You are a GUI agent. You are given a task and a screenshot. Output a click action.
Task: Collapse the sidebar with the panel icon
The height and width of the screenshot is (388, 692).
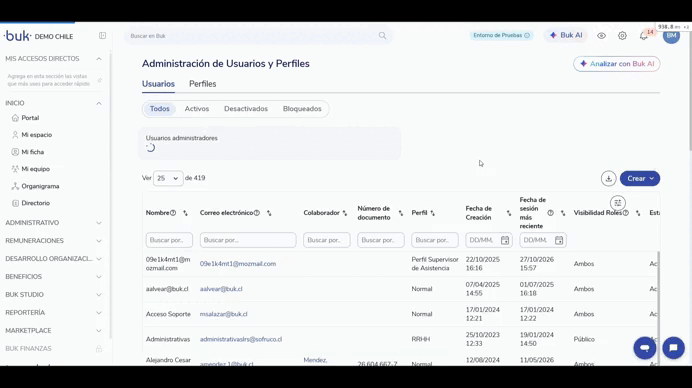[x=102, y=36]
